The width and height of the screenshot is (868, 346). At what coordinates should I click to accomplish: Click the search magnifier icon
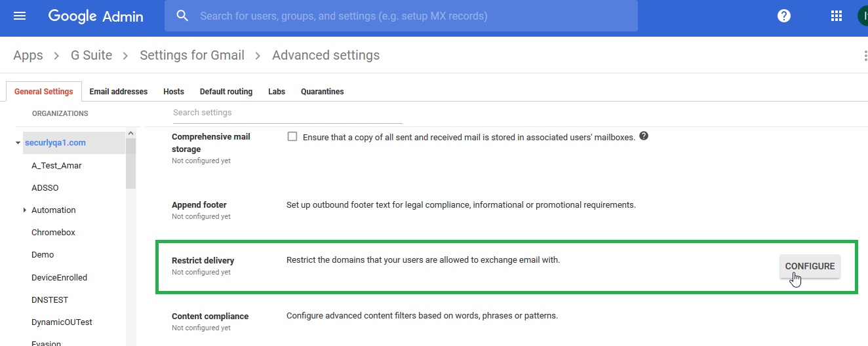(183, 16)
